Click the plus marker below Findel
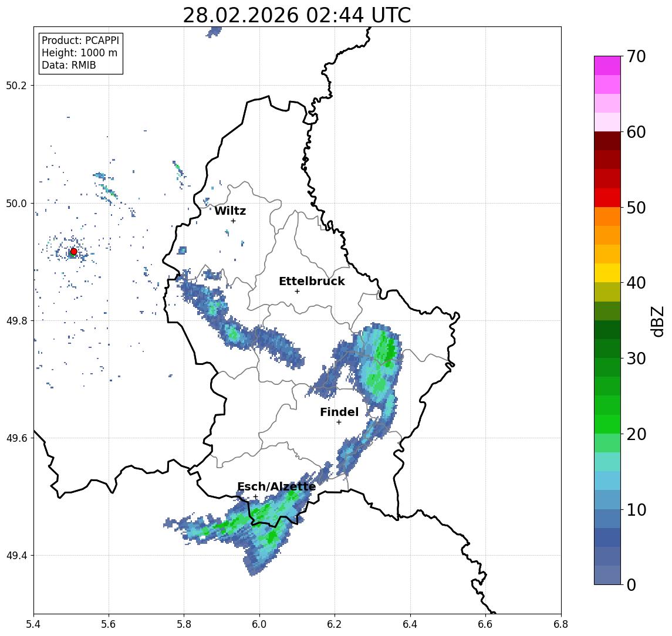 339,422
